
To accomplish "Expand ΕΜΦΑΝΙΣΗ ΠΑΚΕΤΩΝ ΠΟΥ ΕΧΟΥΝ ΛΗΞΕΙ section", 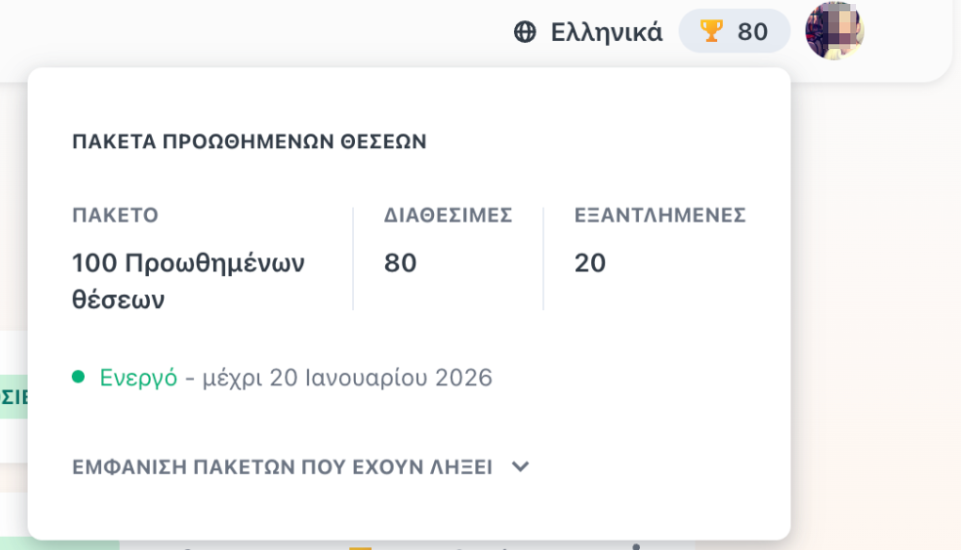I will 300,467.
